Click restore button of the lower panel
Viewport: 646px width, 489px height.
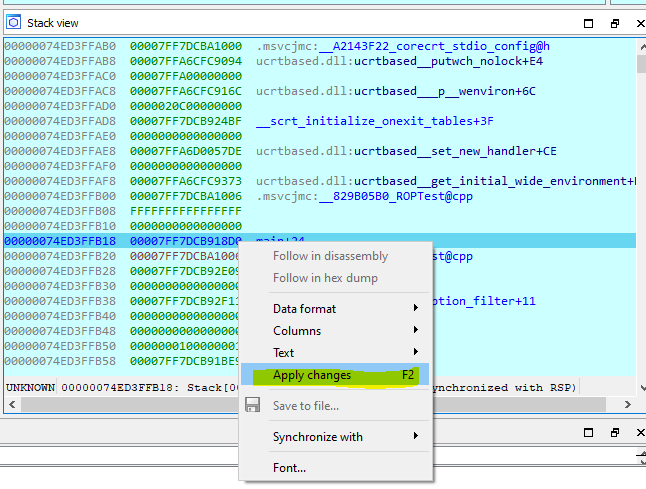[x=614, y=431]
